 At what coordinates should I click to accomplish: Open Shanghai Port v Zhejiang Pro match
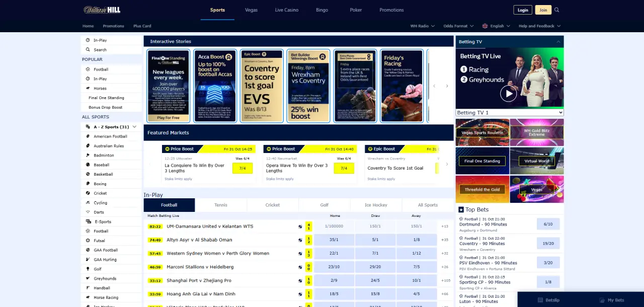click(199, 281)
